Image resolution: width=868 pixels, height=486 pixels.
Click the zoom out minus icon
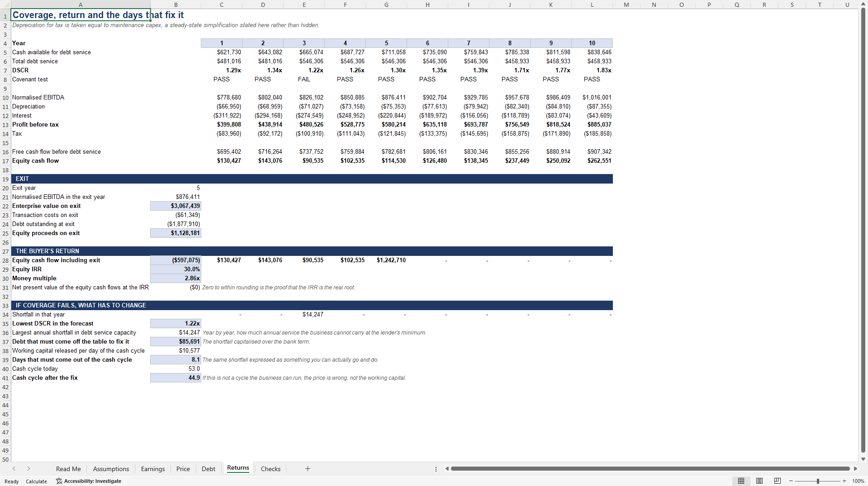click(x=791, y=481)
